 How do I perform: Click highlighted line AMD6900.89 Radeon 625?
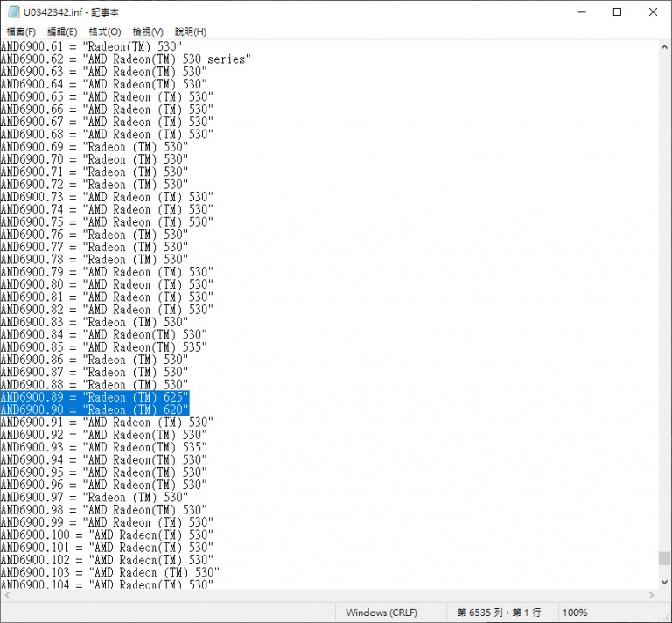94,397
